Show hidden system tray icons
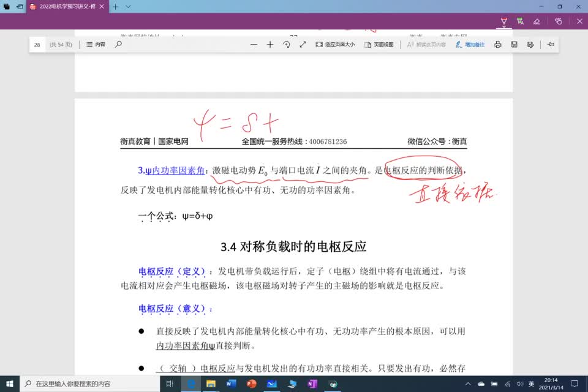Viewport: 588px width, 392px height. coord(468,384)
